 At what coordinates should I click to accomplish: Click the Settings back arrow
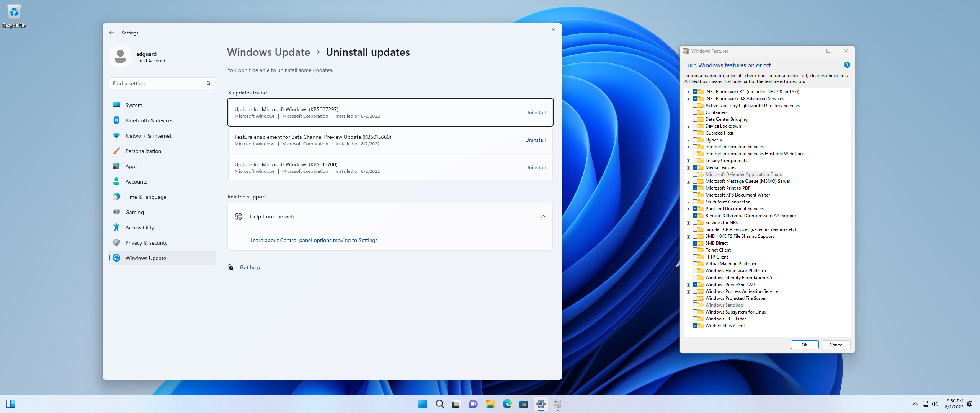[112, 33]
